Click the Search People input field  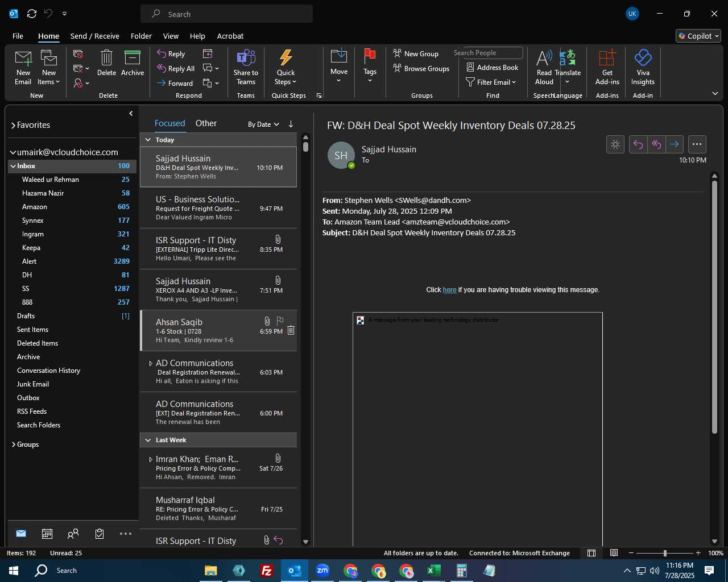point(487,53)
